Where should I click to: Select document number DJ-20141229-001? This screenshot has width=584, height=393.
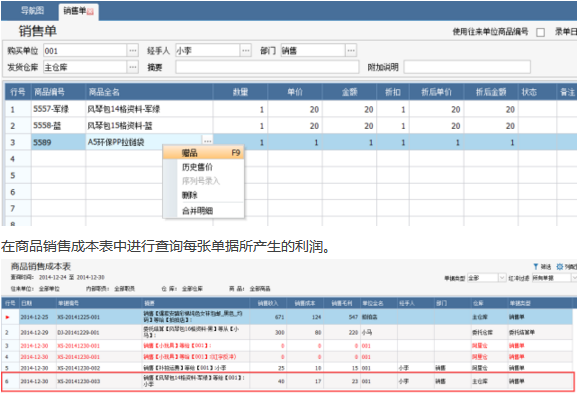tap(79, 333)
